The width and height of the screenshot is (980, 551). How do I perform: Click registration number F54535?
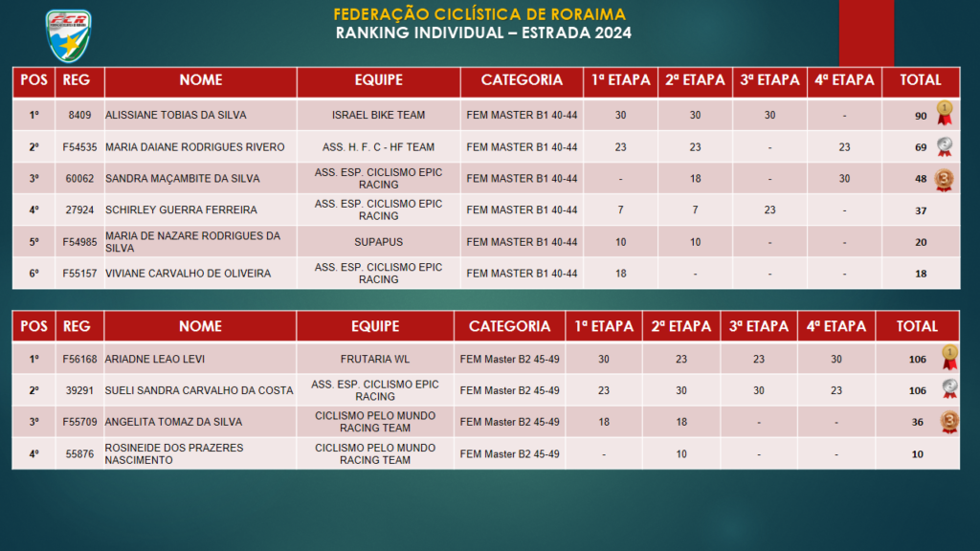tap(79, 147)
